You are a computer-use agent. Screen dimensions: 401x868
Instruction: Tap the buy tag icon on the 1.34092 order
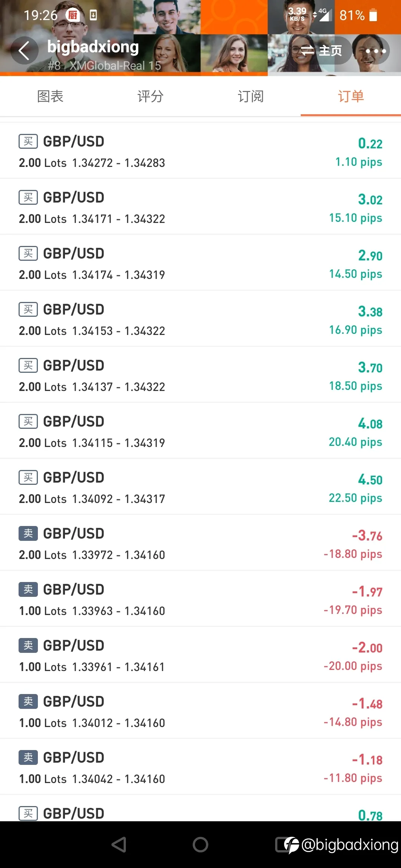pyautogui.click(x=28, y=477)
